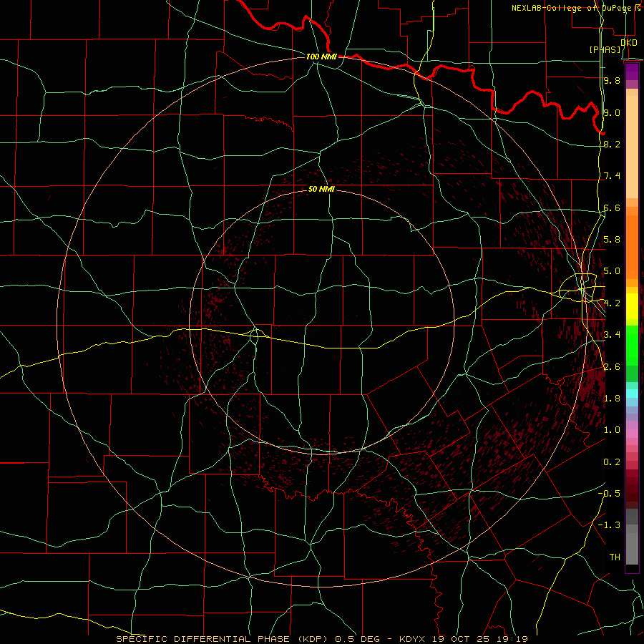
Task: Click the 9.0 scale value
Action: (x=612, y=112)
